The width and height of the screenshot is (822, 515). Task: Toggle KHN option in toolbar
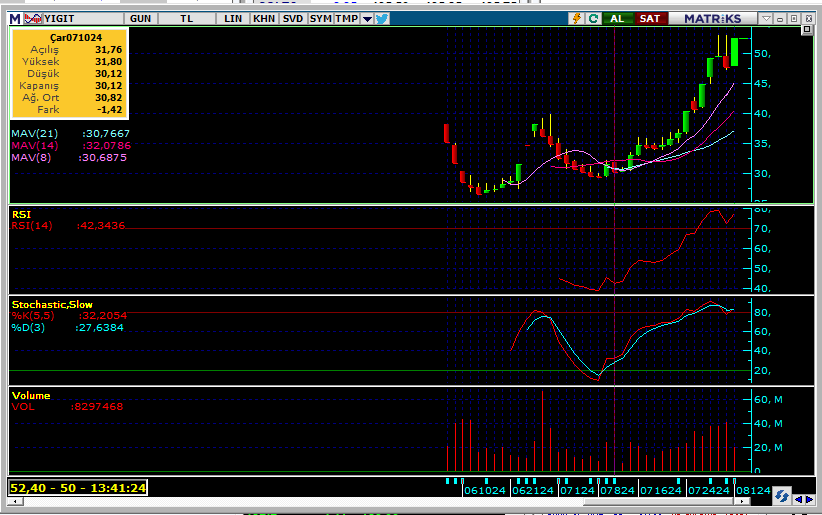(264, 18)
